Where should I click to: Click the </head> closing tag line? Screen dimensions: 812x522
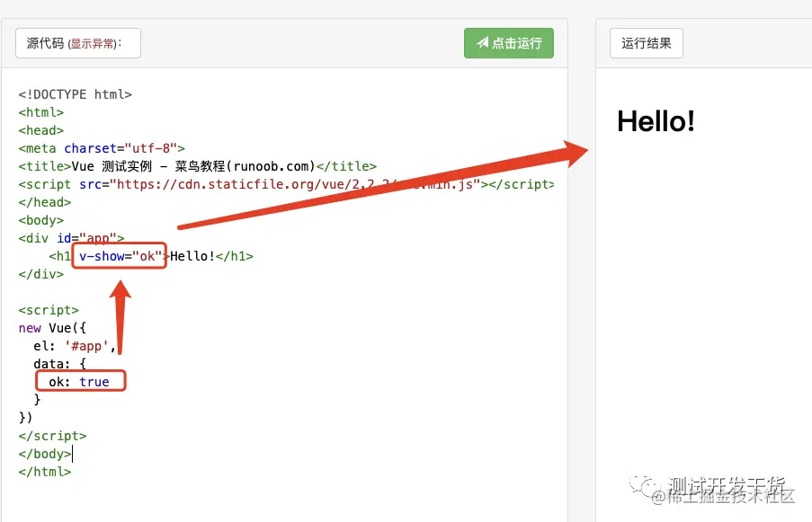(x=45, y=202)
